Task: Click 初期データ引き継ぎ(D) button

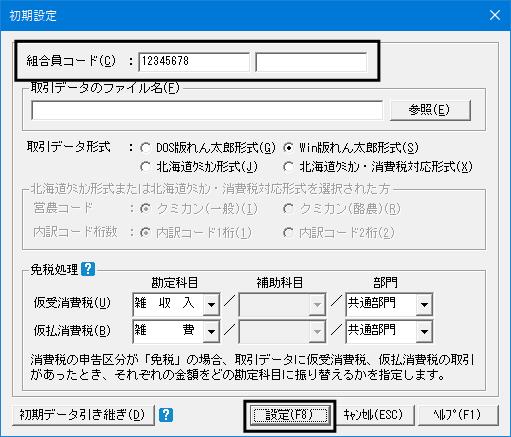Action: pos(83,415)
